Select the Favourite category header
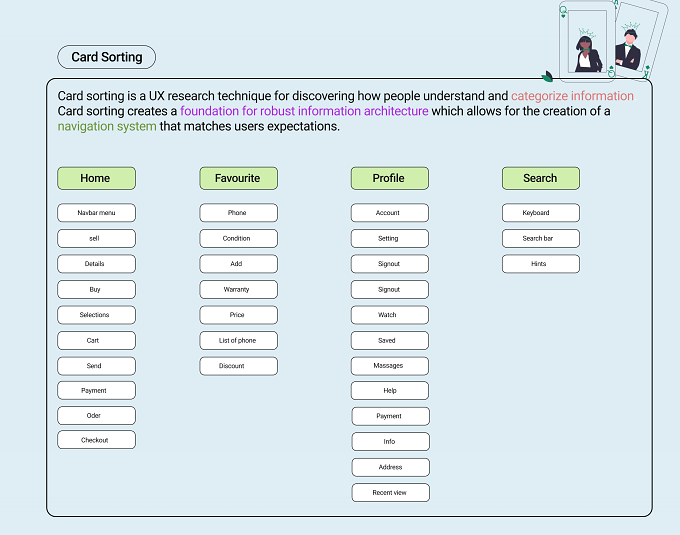 pos(239,178)
